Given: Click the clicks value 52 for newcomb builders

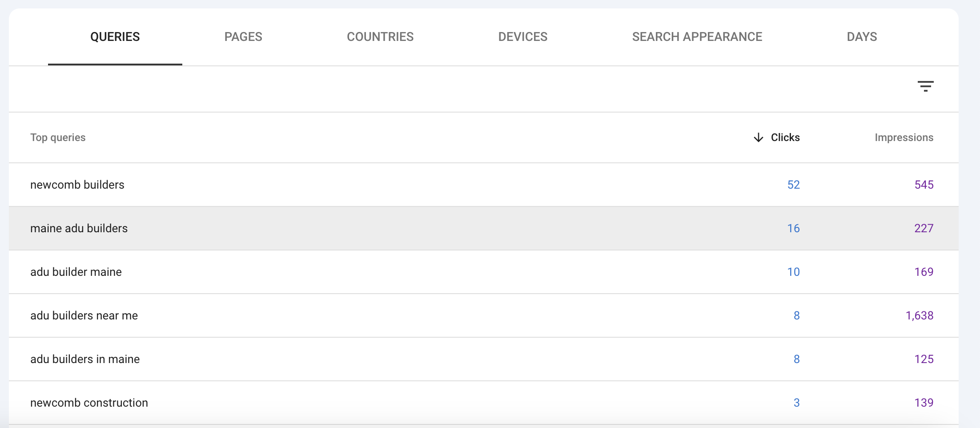Looking at the screenshot, I should pyautogui.click(x=793, y=185).
